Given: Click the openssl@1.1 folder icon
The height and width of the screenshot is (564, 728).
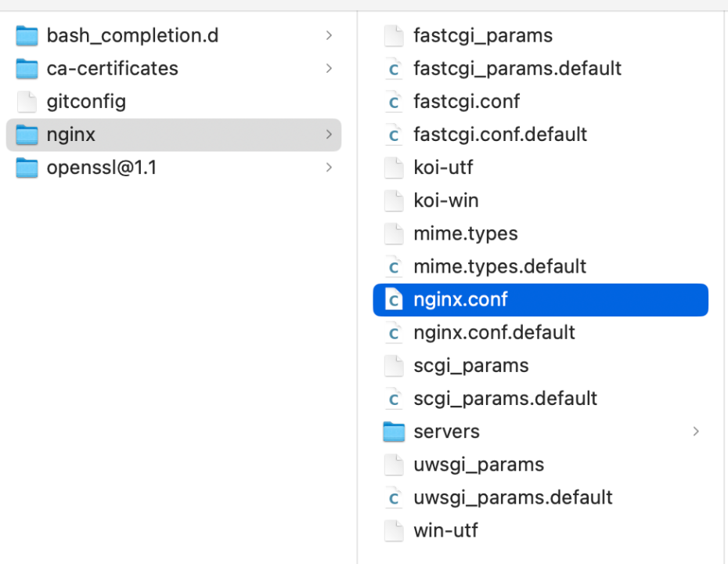Looking at the screenshot, I should pos(27,168).
